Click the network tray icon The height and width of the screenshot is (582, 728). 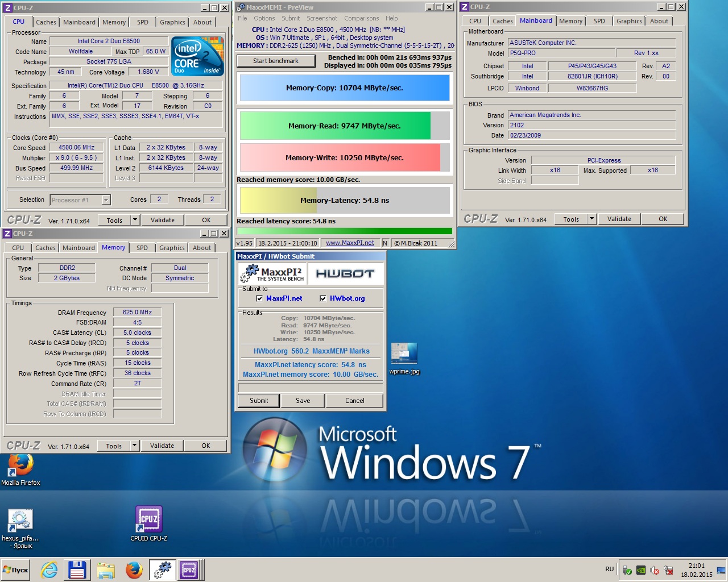pyautogui.click(x=668, y=570)
